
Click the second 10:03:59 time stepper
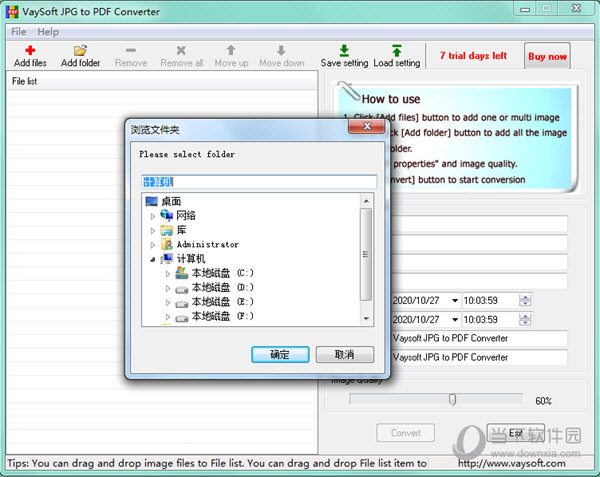pyautogui.click(x=525, y=319)
